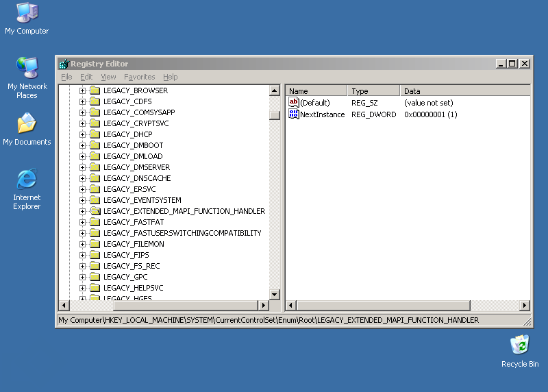The width and height of the screenshot is (548, 392).
Task: Open the View menu
Action: point(108,77)
